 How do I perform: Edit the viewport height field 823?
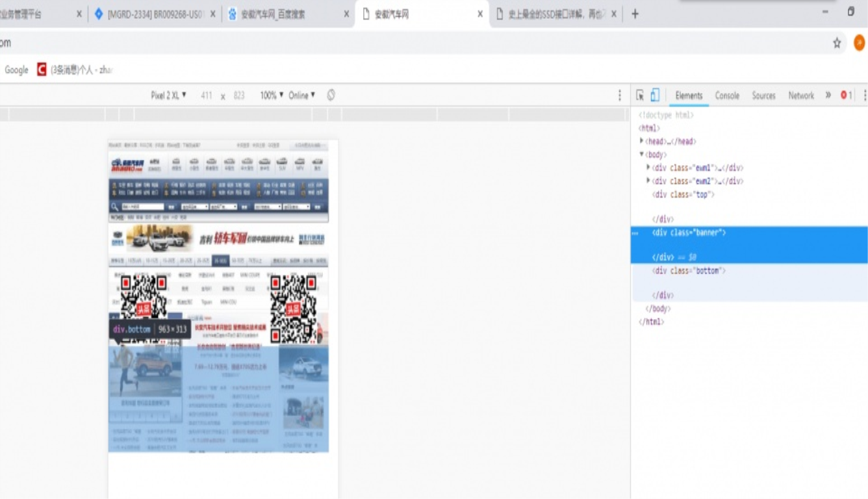click(239, 96)
